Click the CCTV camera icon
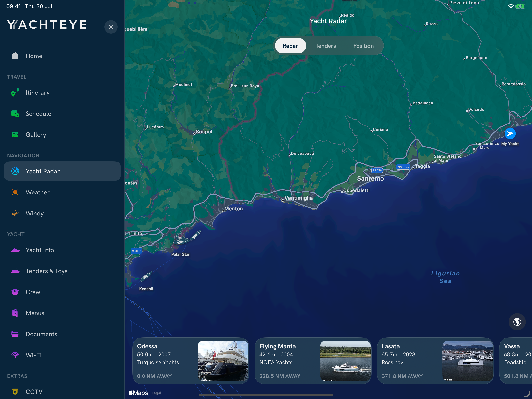Screen dimensions: 532x399 click(15, 392)
